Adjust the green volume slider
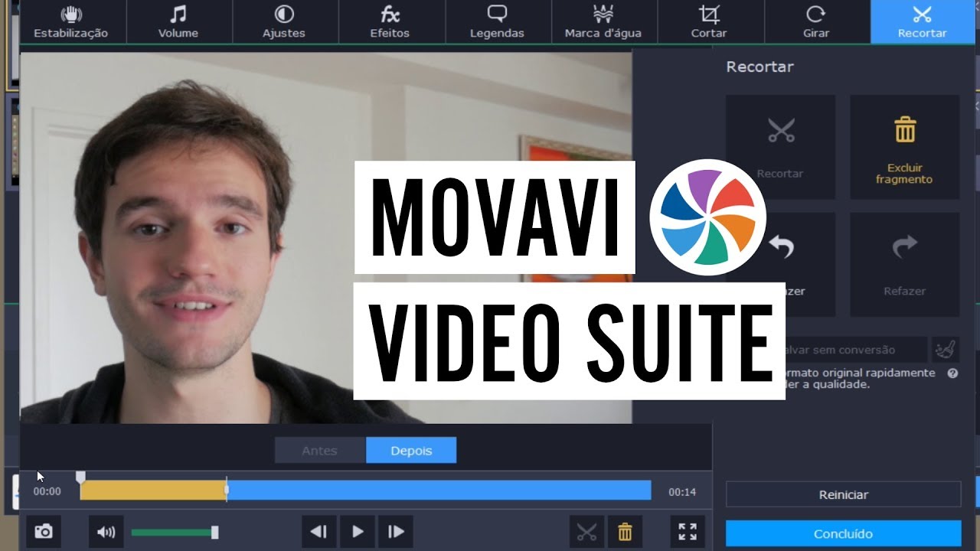The image size is (980, 551). [175, 532]
